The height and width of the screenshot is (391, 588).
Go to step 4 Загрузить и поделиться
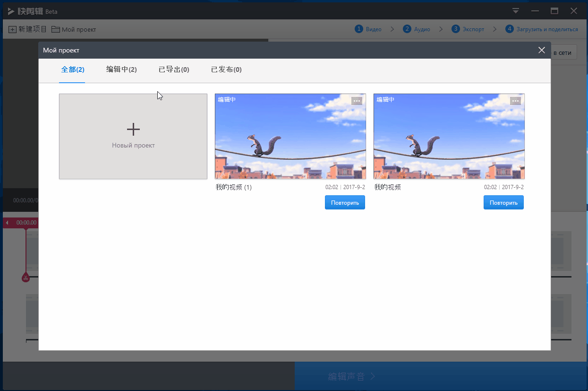pos(542,29)
